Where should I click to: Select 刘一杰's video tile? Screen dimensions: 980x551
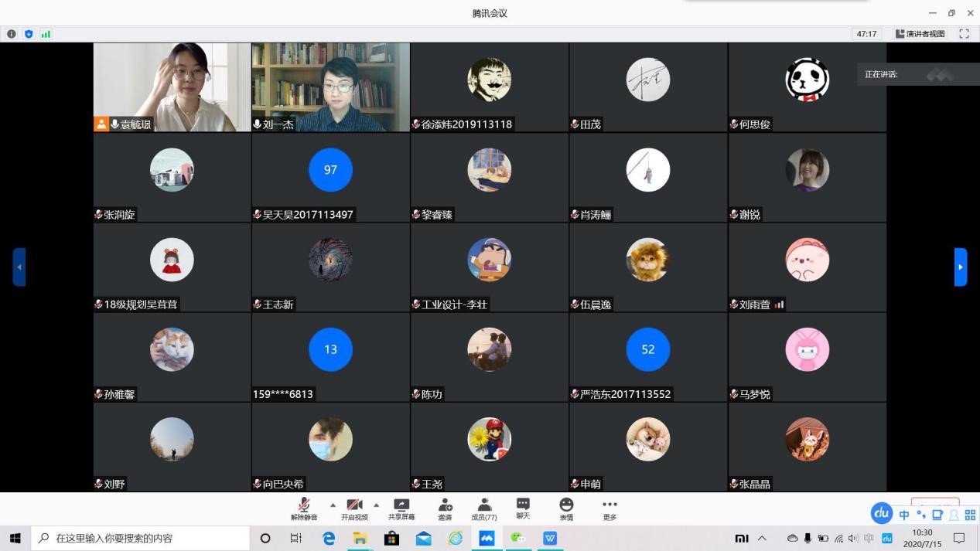point(330,87)
